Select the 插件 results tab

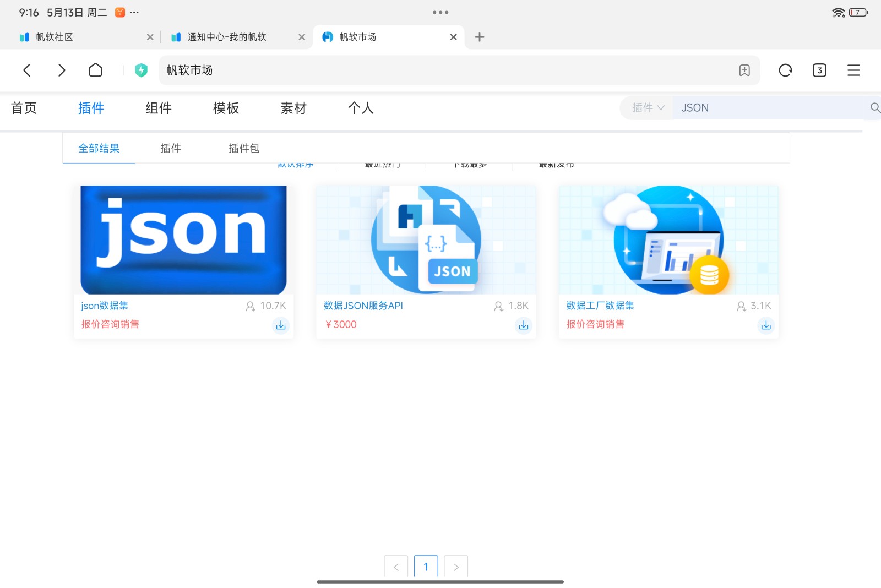(171, 148)
